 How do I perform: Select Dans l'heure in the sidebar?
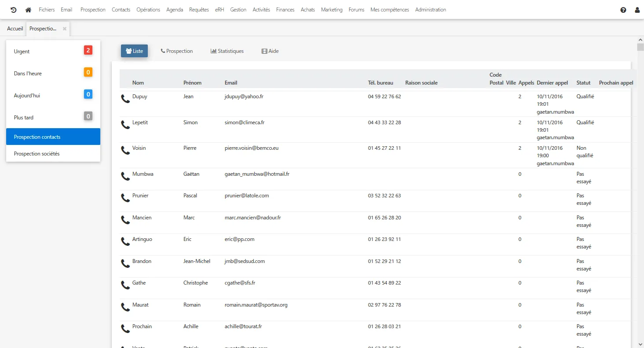(x=53, y=73)
